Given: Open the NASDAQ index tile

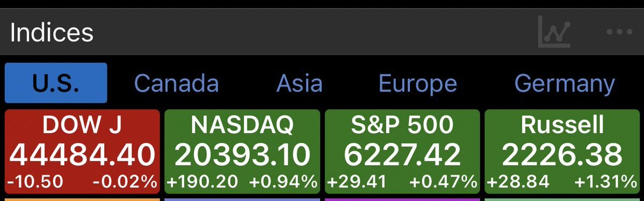Looking at the screenshot, I should point(242,151).
